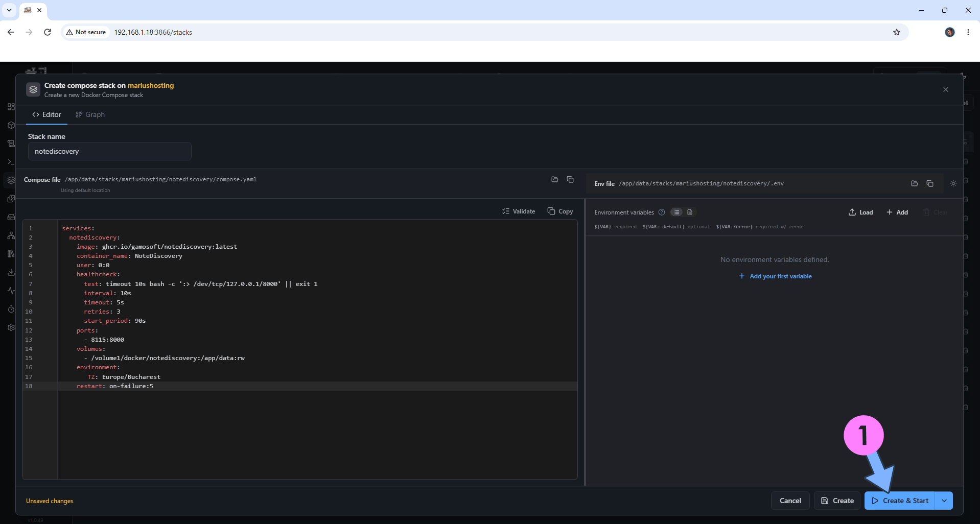This screenshot has height=524, width=980.
Task: Copy the compose file path icon
Action: click(570, 179)
